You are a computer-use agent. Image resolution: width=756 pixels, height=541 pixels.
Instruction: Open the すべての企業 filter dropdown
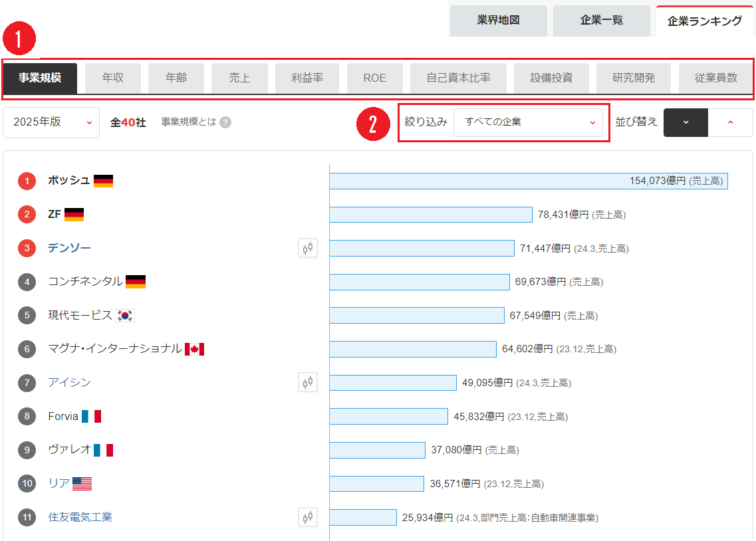(528, 122)
